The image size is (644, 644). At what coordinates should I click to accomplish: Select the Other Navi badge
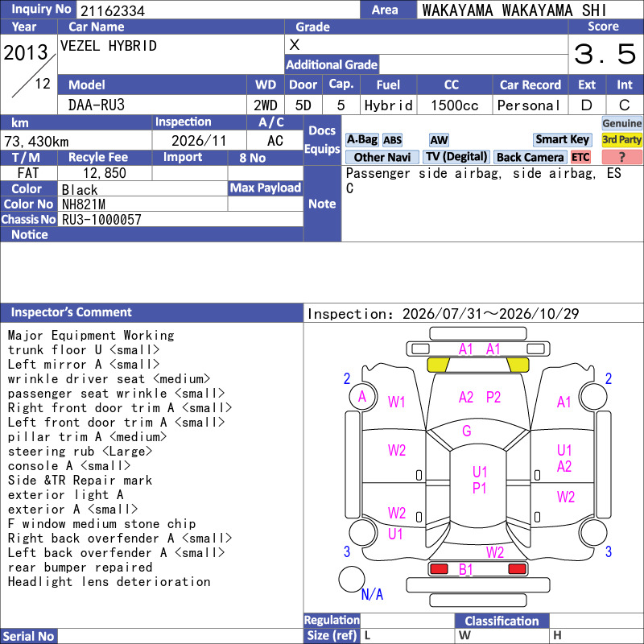[382, 157]
